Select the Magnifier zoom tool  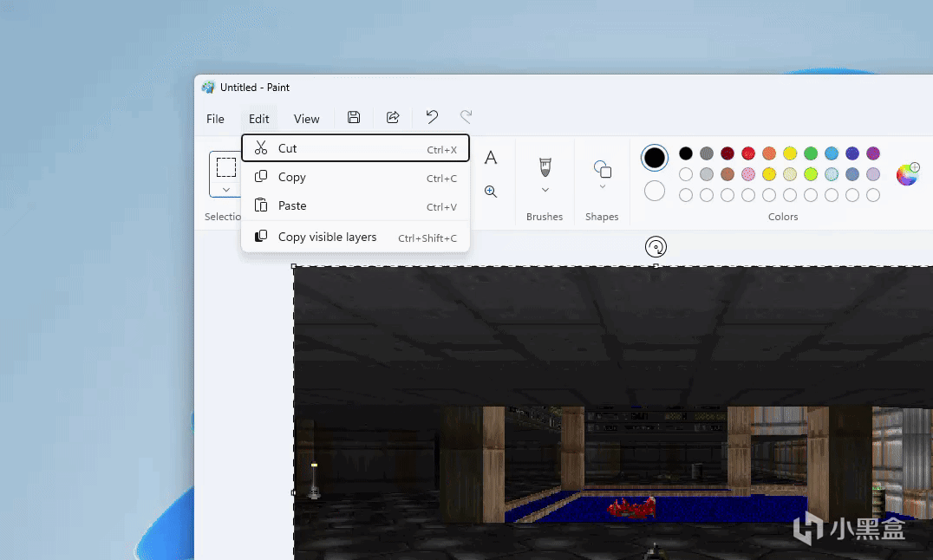490,191
